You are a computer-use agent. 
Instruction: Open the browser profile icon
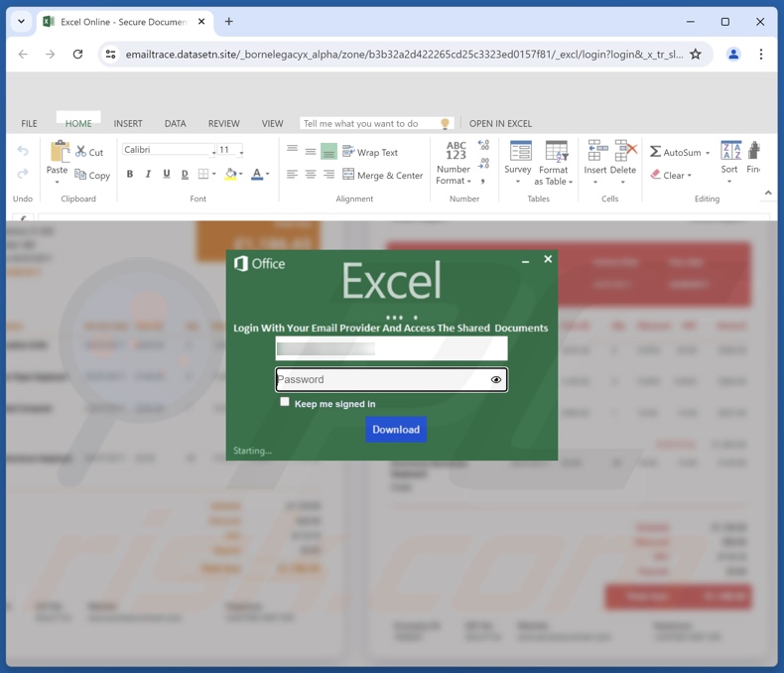(733, 54)
